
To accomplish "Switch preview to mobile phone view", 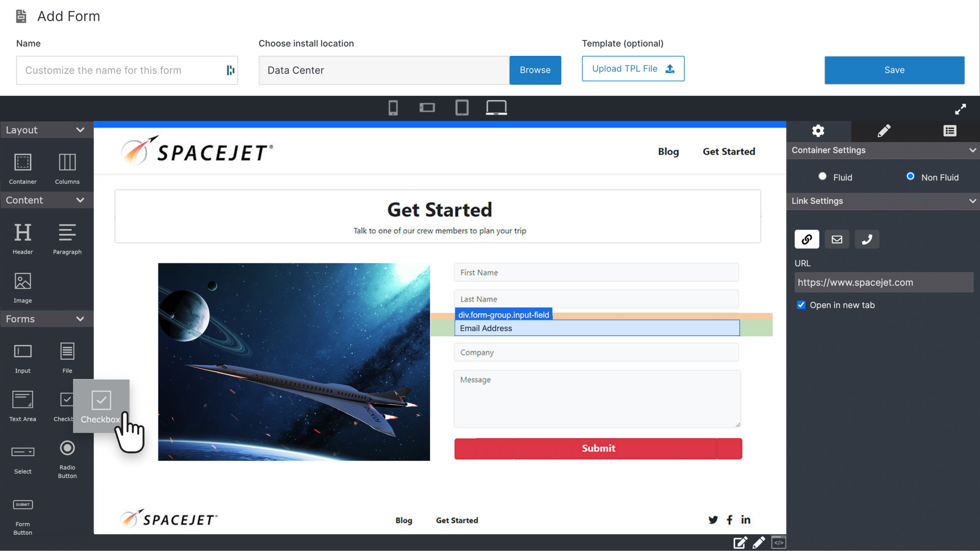I will (x=393, y=108).
